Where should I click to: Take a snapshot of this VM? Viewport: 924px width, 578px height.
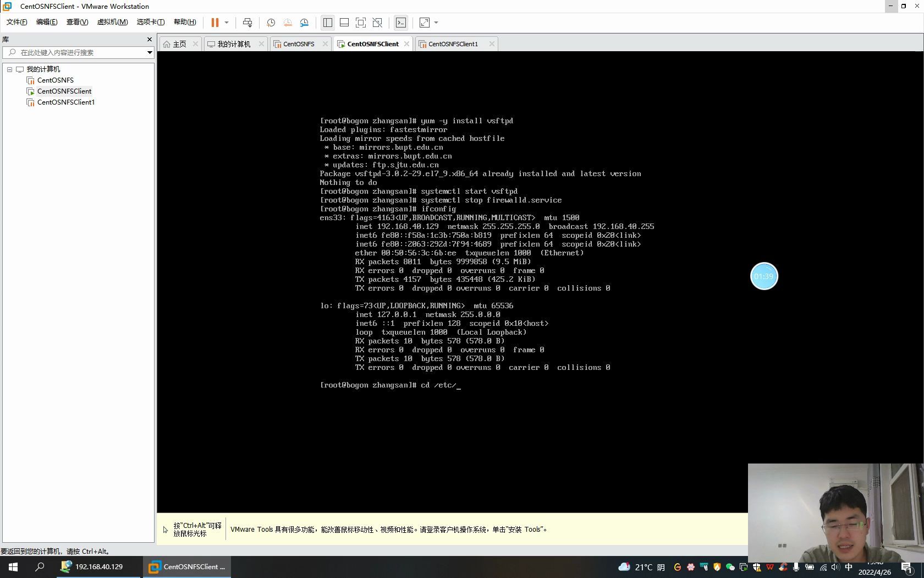pos(271,23)
